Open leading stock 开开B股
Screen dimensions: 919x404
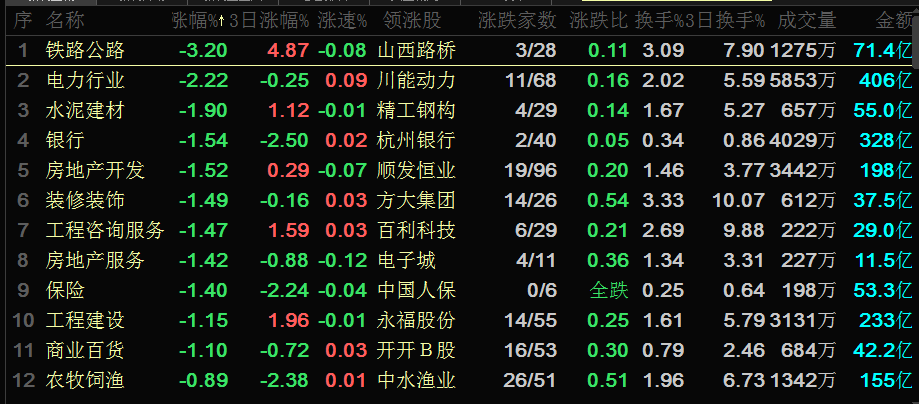point(416,351)
